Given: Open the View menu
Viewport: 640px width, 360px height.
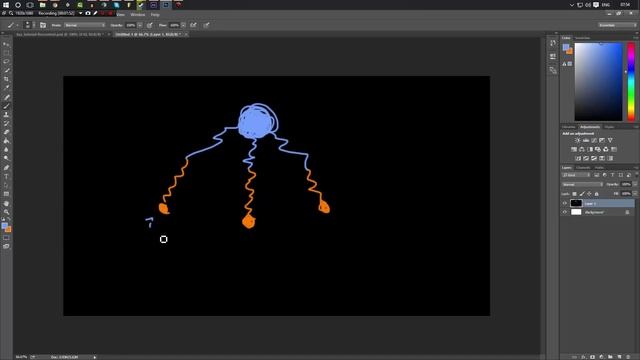Looking at the screenshot, I should (x=120, y=15).
